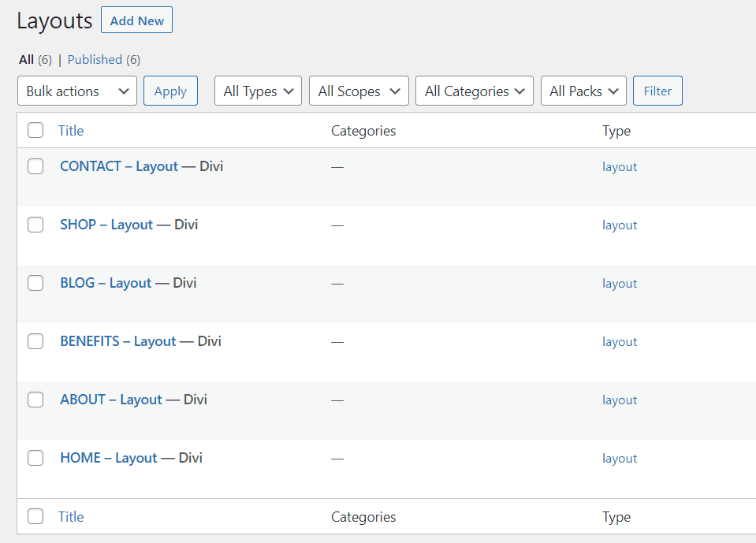Open the All Scopes dropdown
The height and width of the screenshot is (543, 756).
tap(359, 91)
